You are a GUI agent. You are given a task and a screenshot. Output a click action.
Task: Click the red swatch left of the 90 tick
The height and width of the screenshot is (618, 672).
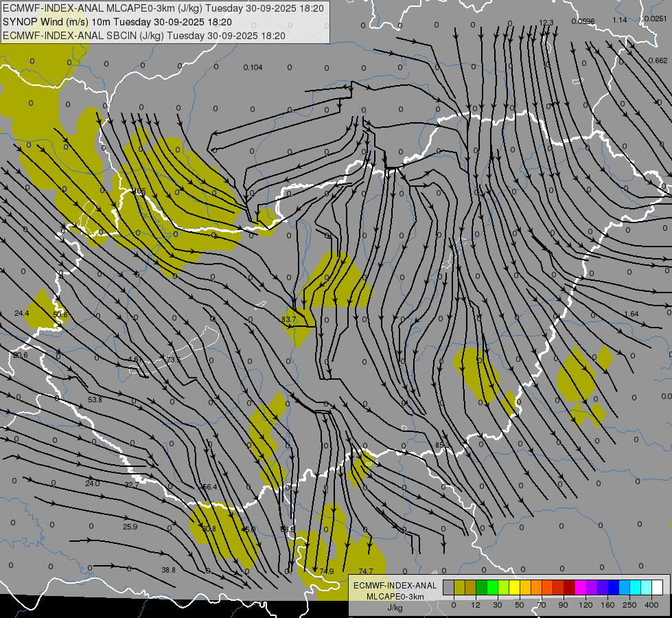click(559, 588)
